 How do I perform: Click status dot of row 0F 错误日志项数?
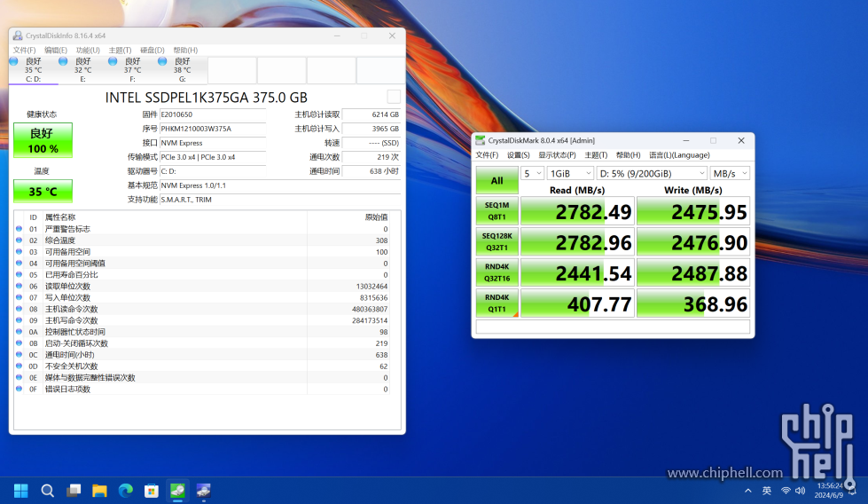(20, 389)
